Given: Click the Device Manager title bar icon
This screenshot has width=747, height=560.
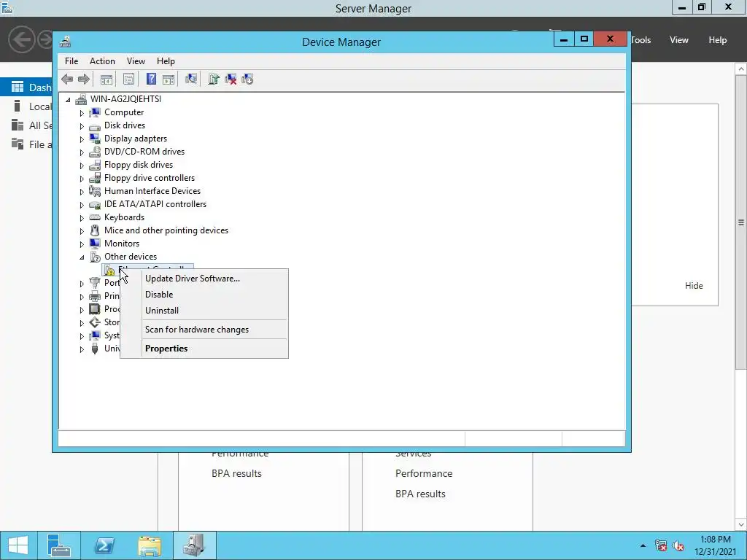Looking at the screenshot, I should 65,42.
